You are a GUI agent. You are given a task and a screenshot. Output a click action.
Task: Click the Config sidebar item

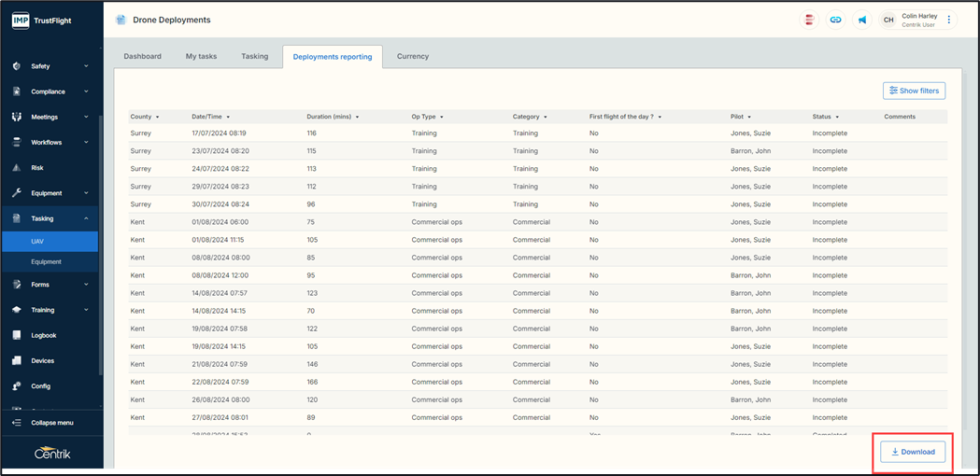40,385
